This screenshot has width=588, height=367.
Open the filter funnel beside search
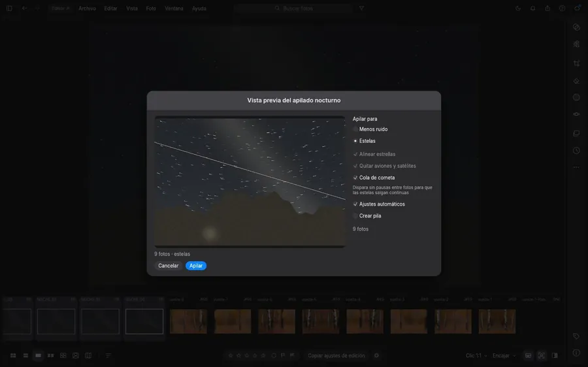[361, 8]
